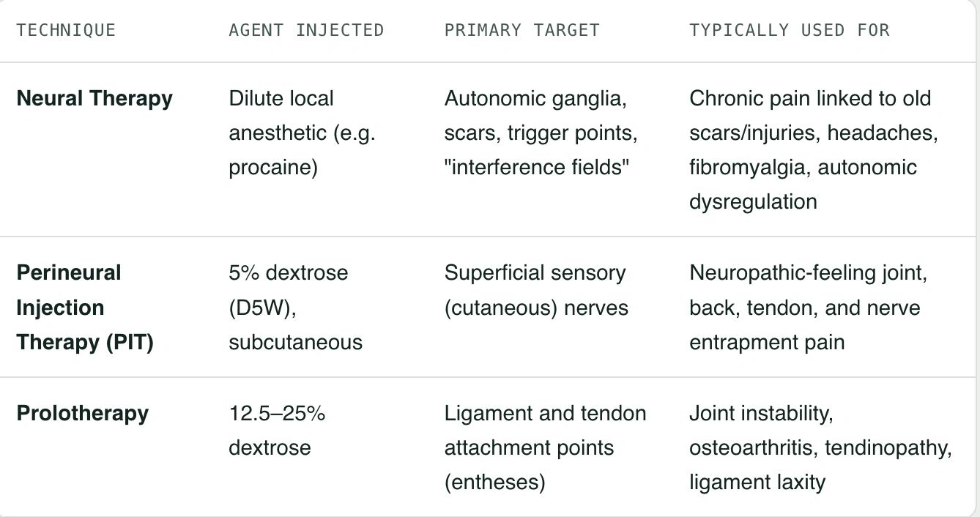Click the '12.5–25% dextrose' cell
Viewport: 980px width, 517px height.
point(277,431)
